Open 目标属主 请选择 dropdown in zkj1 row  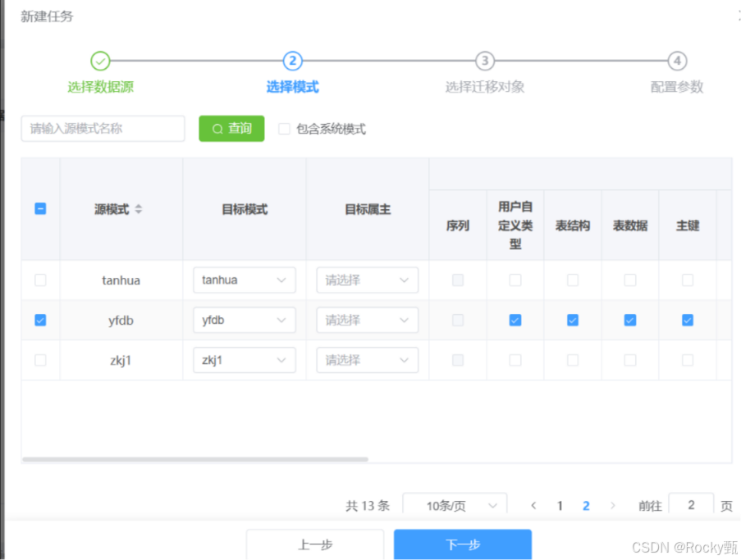(x=367, y=360)
